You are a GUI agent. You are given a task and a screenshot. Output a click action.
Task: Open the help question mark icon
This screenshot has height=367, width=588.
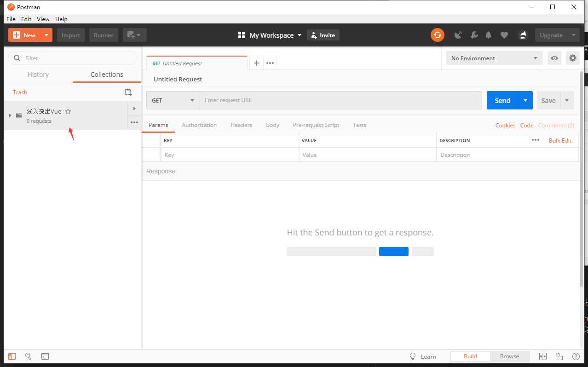point(576,356)
